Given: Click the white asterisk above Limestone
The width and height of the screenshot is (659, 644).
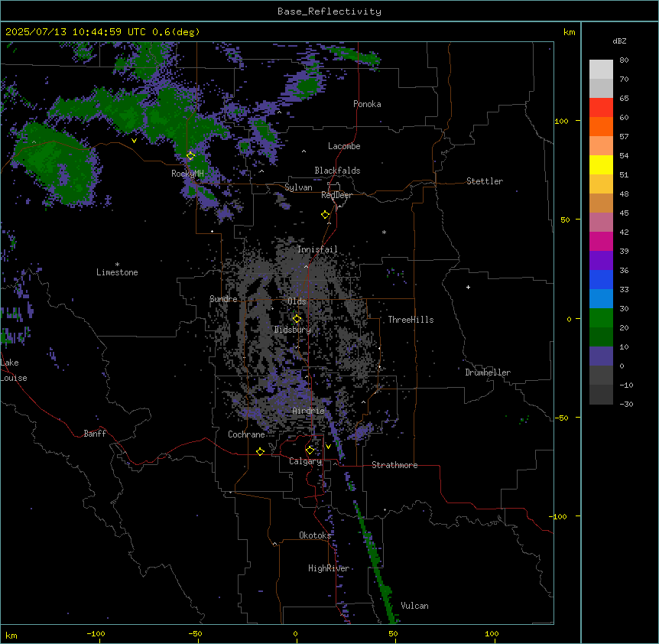Looking at the screenshot, I should 117,265.
